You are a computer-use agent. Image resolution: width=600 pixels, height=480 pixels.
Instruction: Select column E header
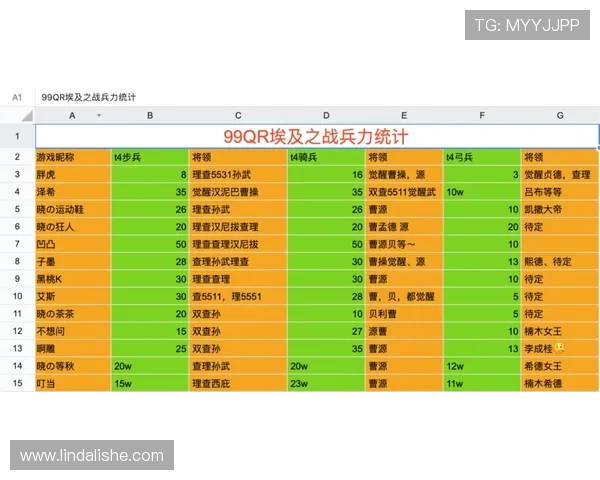[404, 115]
